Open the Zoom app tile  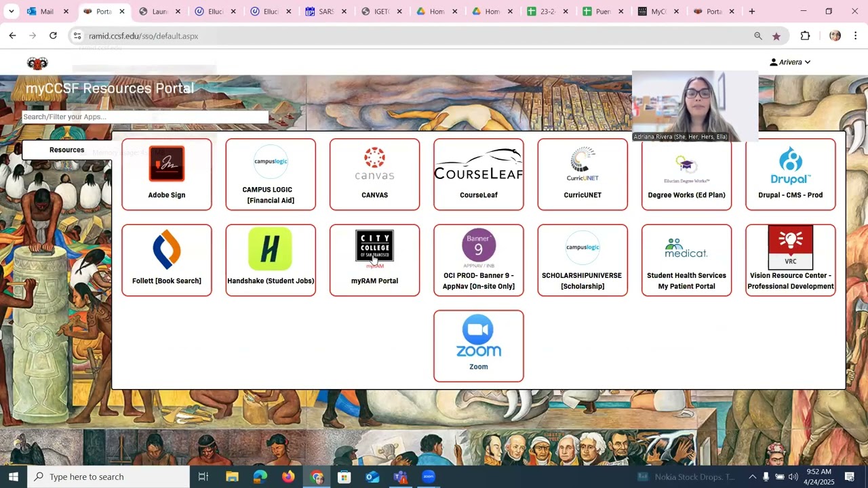(479, 346)
